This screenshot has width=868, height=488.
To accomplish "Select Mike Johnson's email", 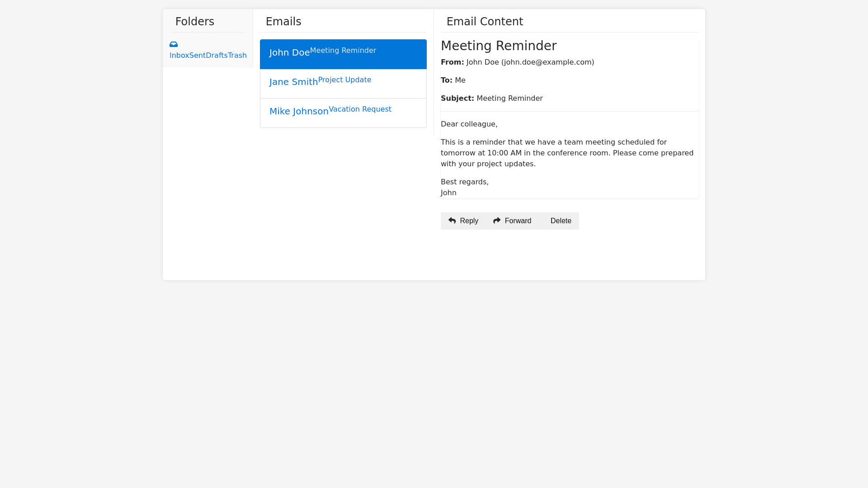I will click(299, 112).
